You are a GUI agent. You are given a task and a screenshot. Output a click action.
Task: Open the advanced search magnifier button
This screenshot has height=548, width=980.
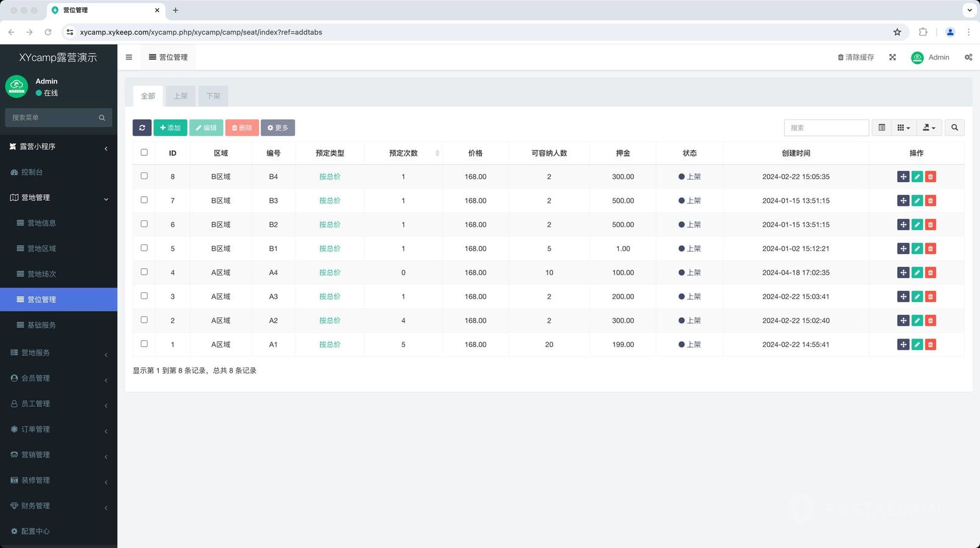[954, 128]
